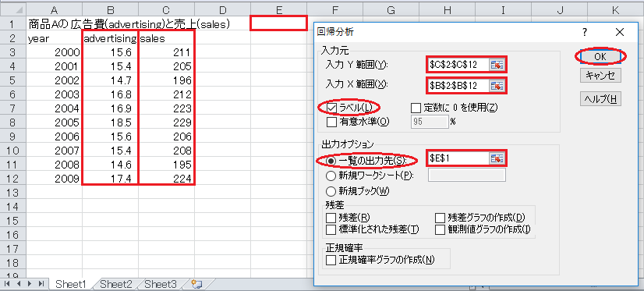Click header cell 'sales'
The width and height of the screenshot is (644, 291).
coord(166,39)
